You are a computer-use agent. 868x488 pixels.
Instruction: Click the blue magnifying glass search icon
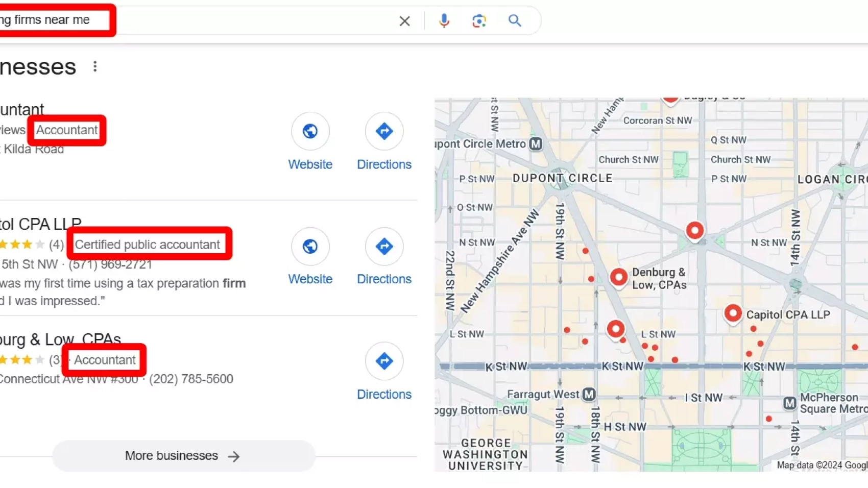coord(515,20)
